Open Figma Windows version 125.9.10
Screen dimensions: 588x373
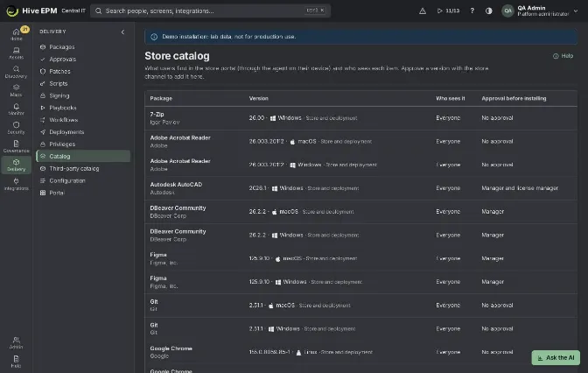tap(360, 282)
